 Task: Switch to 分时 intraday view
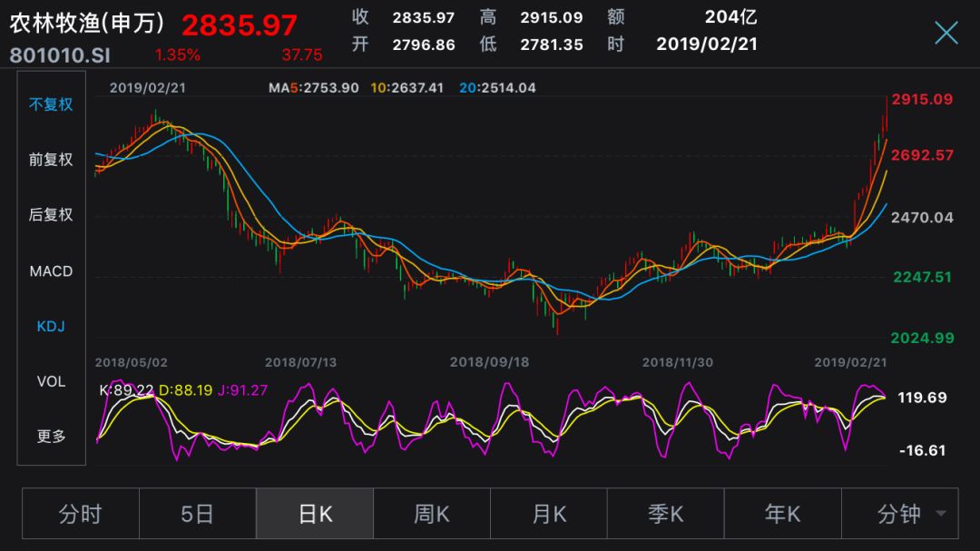(81, 514)
